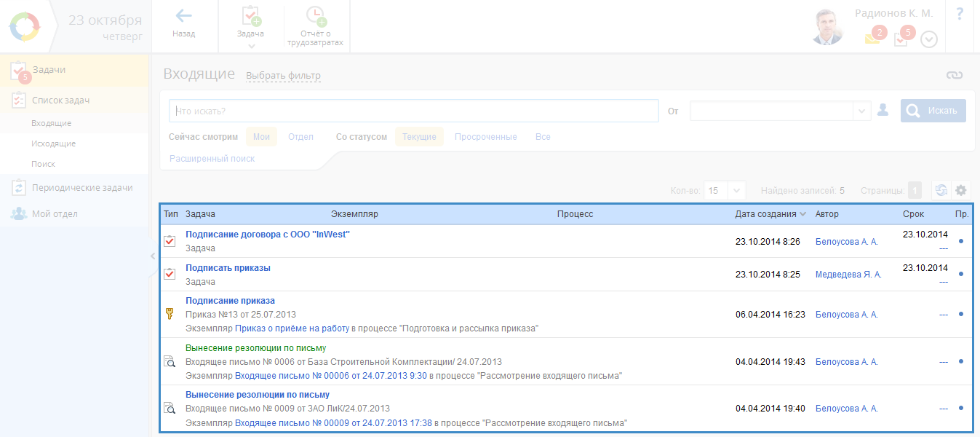Open Задачи section in sidebar

click(74, 70)
